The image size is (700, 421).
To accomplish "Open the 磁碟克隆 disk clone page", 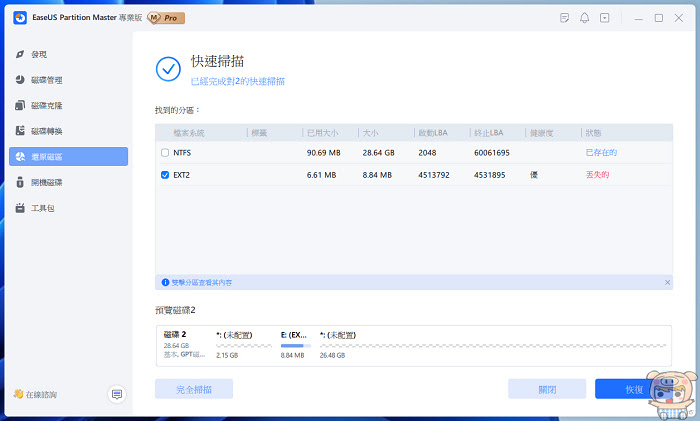I will click(x=68, y=105).
